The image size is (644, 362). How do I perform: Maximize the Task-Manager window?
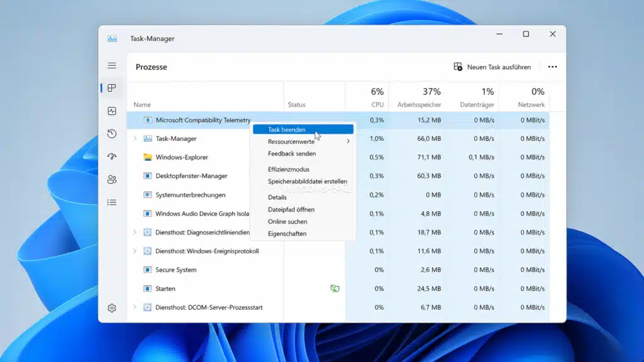coord(526,34)
